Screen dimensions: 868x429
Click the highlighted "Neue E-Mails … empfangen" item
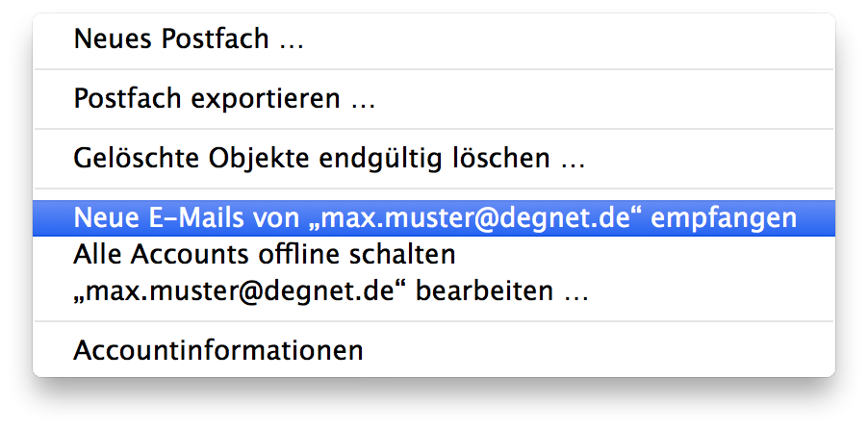(434, 218)
